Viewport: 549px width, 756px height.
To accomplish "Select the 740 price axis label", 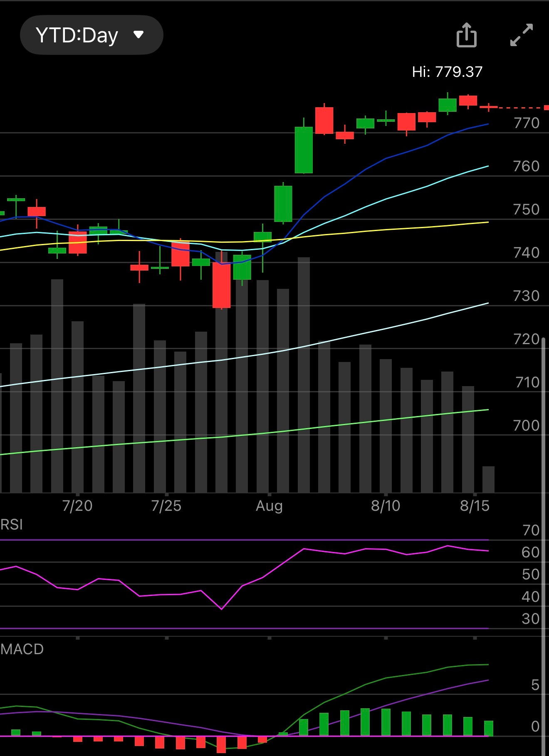I will (x=526, y=253).
